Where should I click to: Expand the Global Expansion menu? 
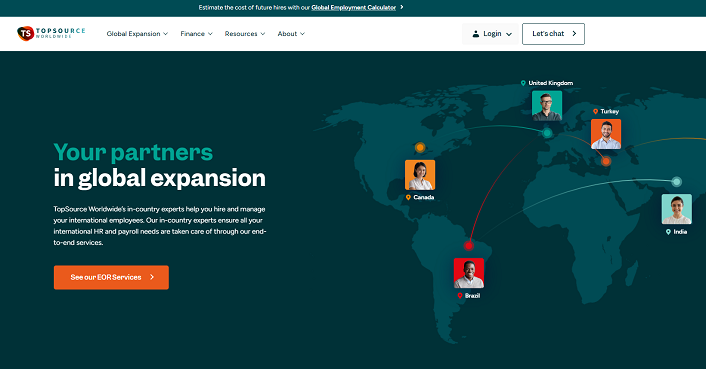pyautogui.click(x=137, y=34)
